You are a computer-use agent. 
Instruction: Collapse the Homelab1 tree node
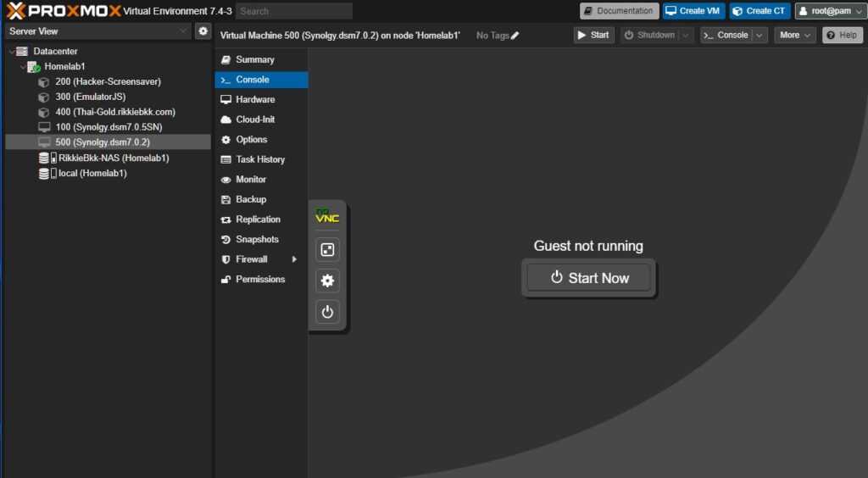tap(23, 66)
